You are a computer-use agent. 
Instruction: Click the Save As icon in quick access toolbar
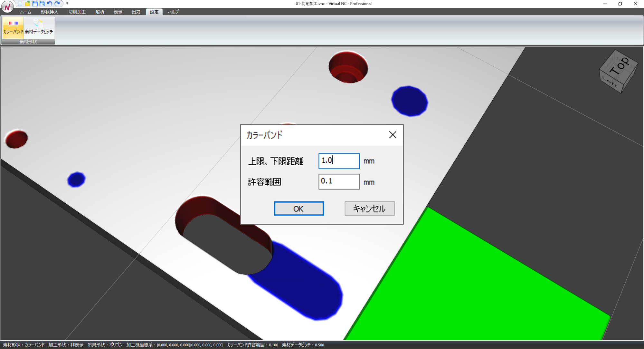42,4
